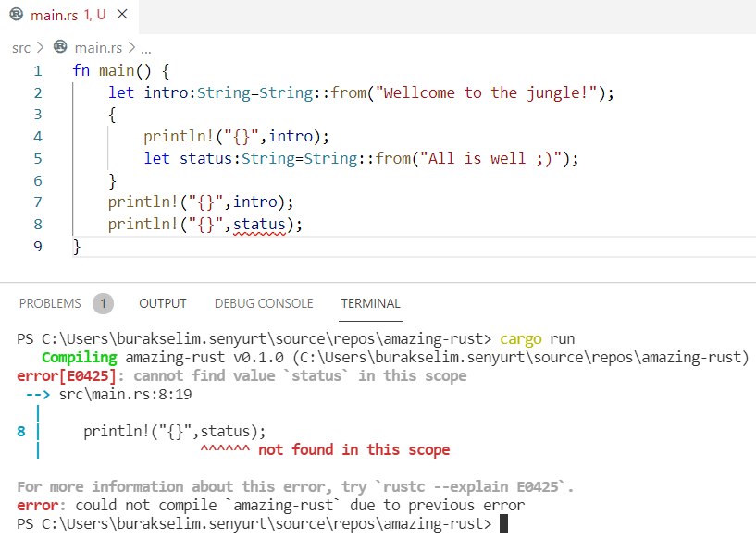Click the problems count badge showing 1
756x539 pixels.
pos(104,303)
